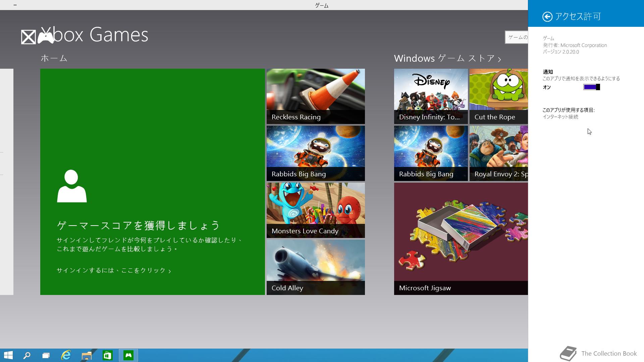This screenshot has width=644, height=362.
Task: Open the Windows Store taskbar icon
Action: pyautogui.click(x=107, y=355)
